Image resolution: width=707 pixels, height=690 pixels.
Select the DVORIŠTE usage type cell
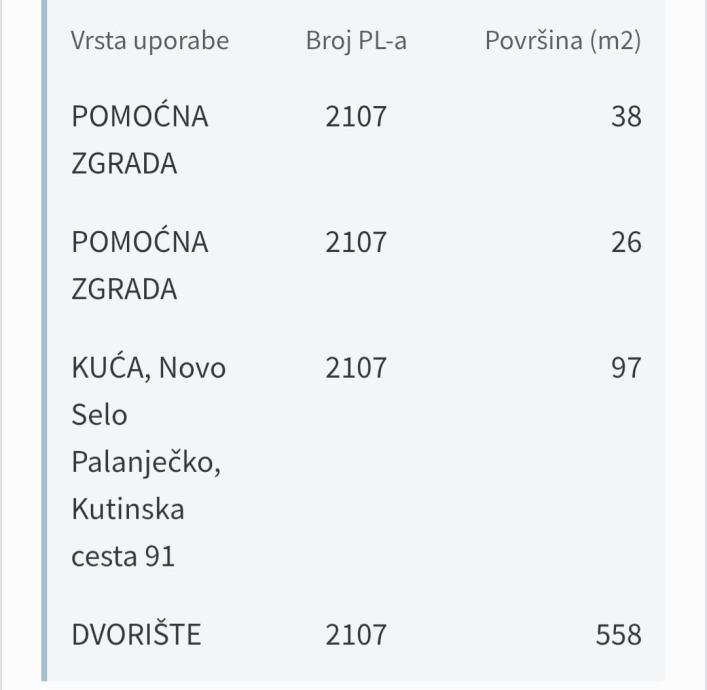pos(136,634)
